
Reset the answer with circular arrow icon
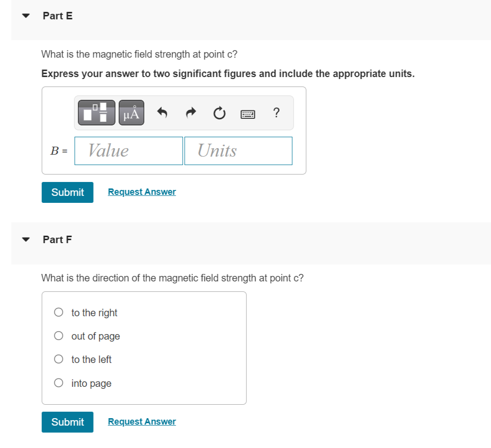pyautogui.click(x=219, y=113)
